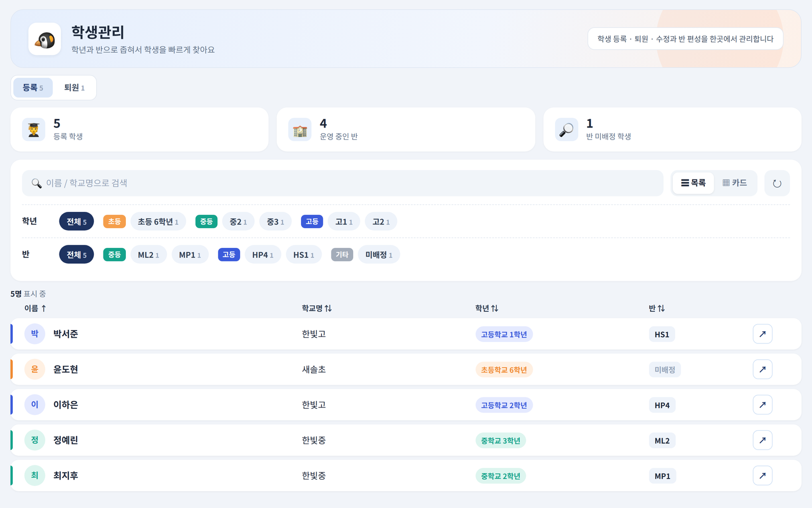
Task: Click the 정 avatar of 정예린
Action: click(35, 440)
